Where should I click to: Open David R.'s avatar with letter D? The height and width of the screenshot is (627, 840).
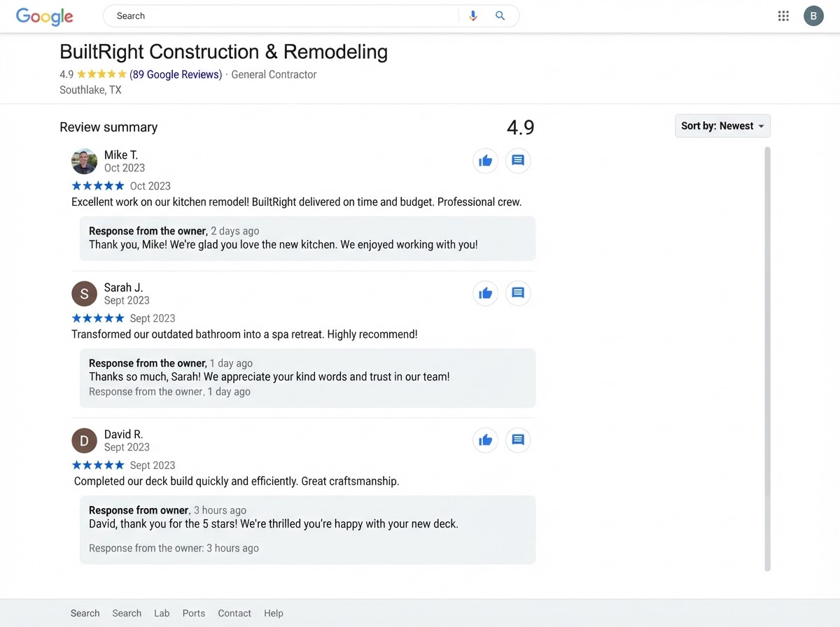click(x=84, y=441)
